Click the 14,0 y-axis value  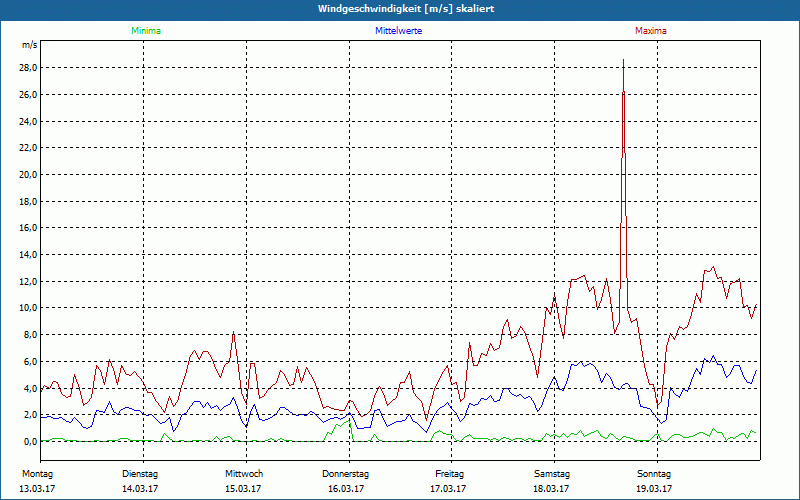click(x=28, y=255)
